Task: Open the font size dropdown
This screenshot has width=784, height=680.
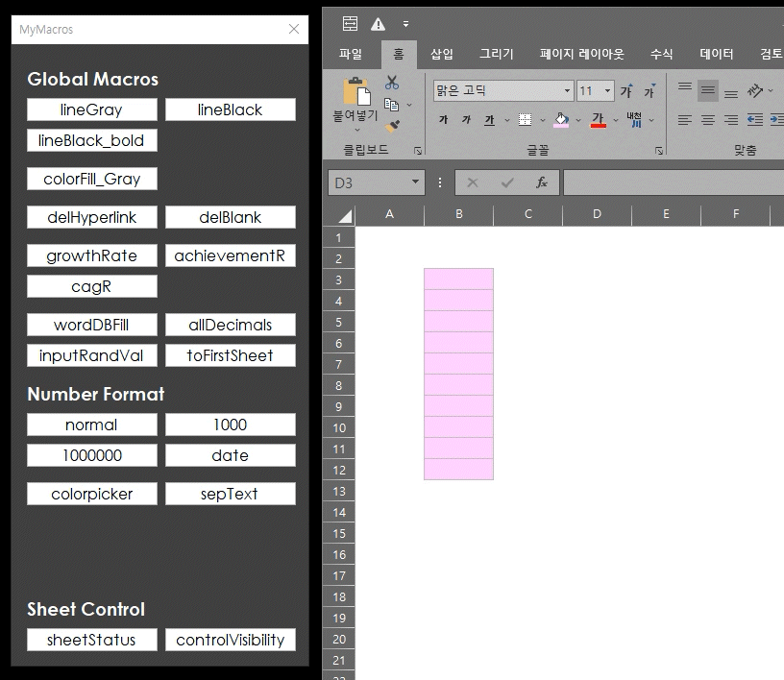Action: [x=607, y=91]
